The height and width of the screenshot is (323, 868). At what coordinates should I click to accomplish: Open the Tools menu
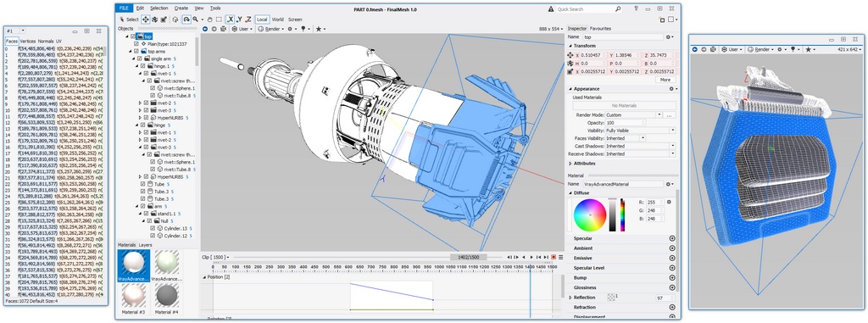tap(215, 8)
